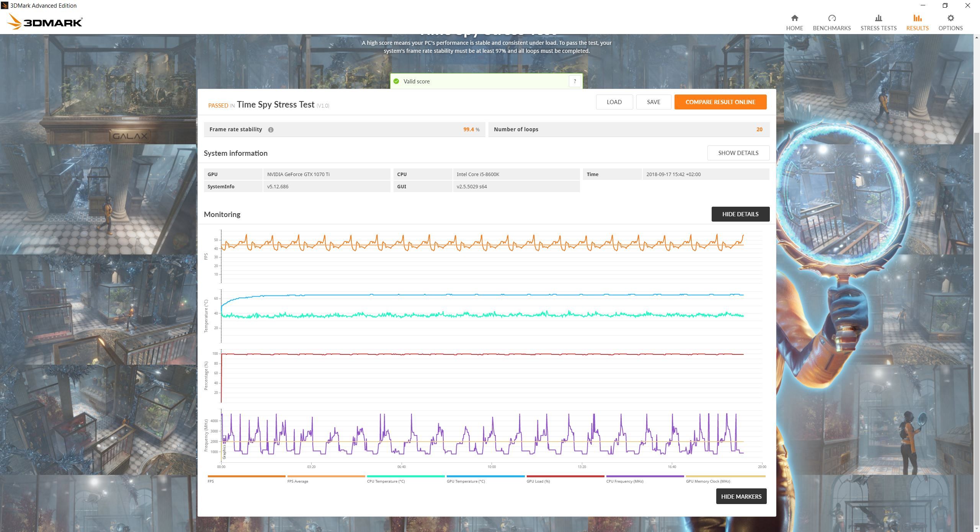
Task: Click the Valid score green checkmark
Action: pos(396,81)
